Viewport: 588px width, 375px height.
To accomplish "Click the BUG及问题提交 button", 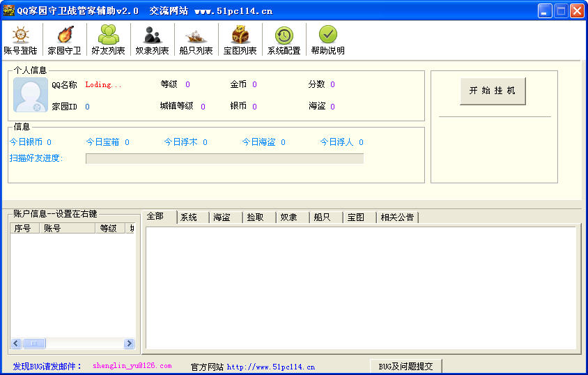I will coord(405,366).
